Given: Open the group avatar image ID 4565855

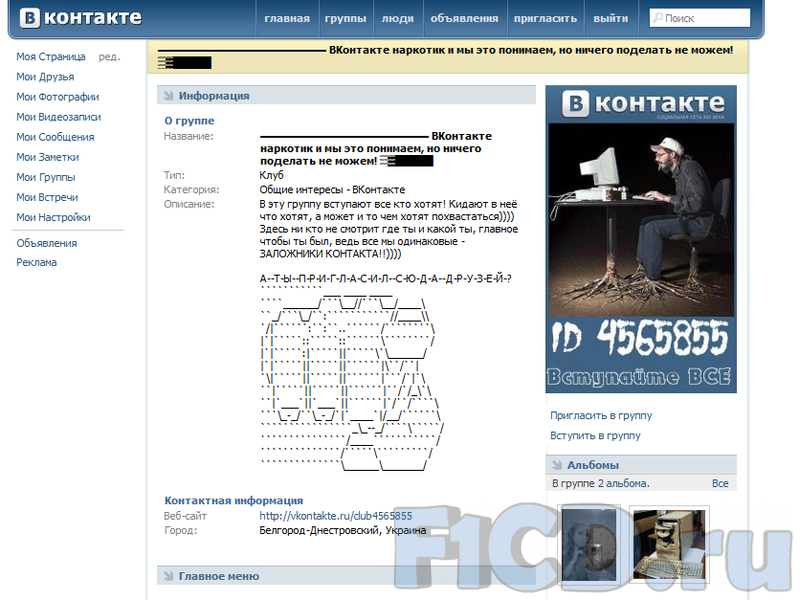Looking at the screenshot, I should click(641, 239).
